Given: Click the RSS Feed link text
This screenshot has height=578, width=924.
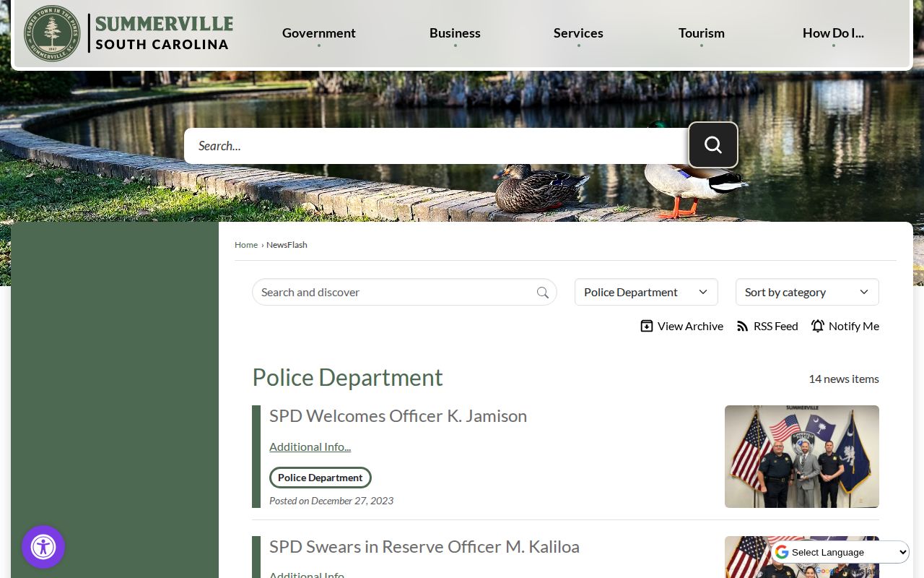Looking at the screenshot, I should click(x=776, y=327).
